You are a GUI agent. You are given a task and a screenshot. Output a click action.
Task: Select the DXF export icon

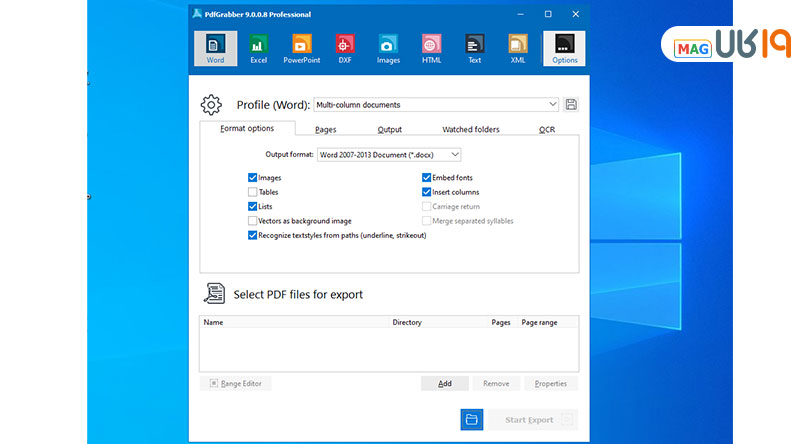pyautogui.click(x=345, y=48)
